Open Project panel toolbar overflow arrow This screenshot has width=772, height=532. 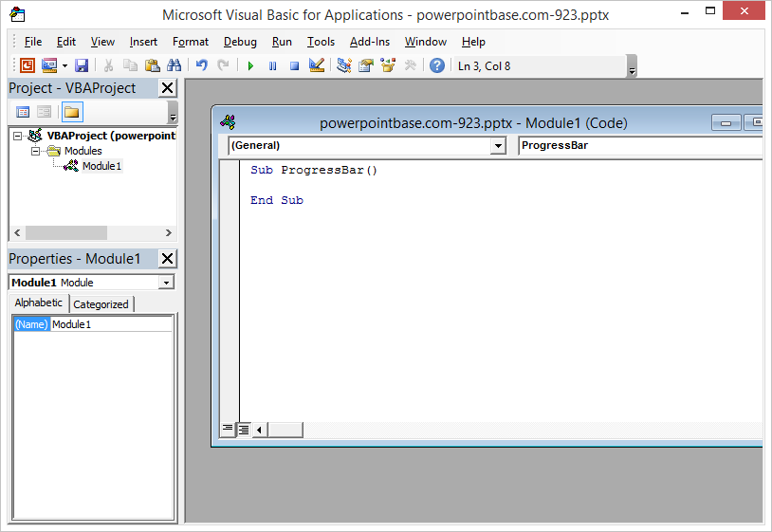[x=173, y=112]
